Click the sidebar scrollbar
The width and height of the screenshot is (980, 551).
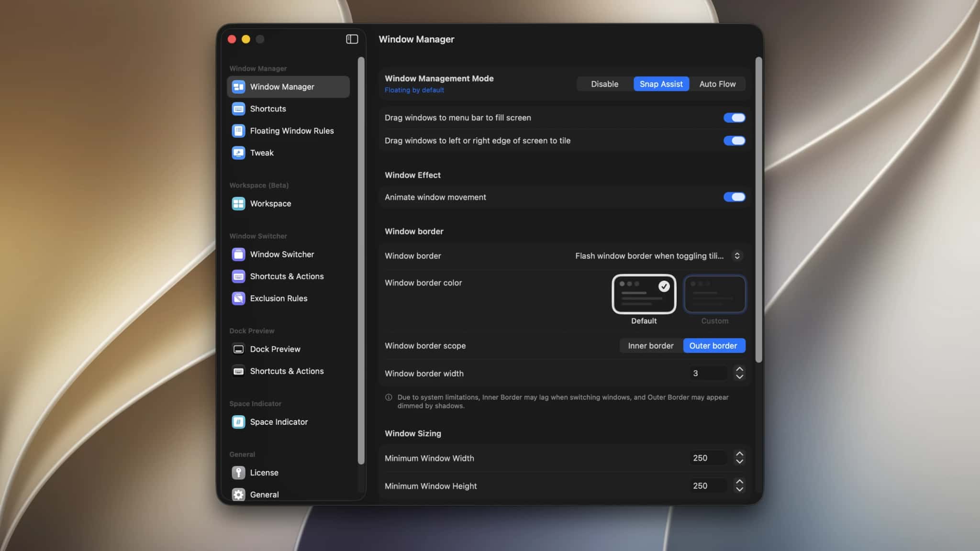pyautogui.click(x=361, y=261)
